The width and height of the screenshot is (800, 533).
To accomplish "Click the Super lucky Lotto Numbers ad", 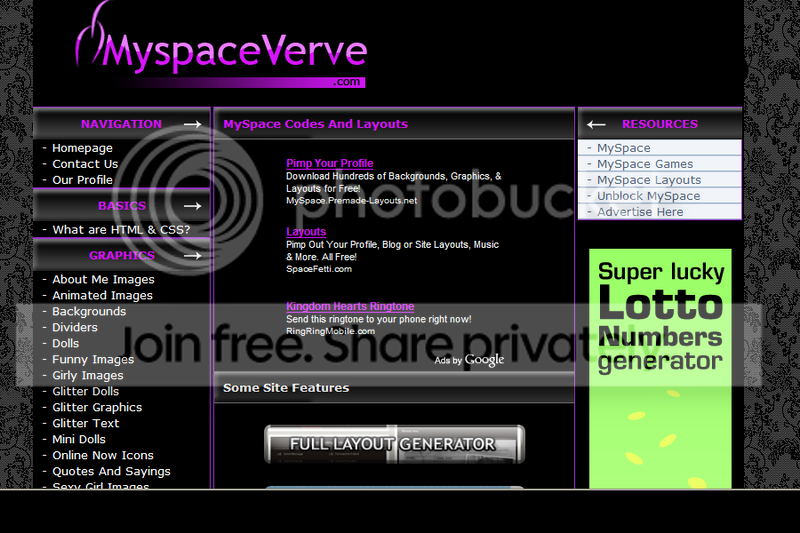I will tap(660, 369).
